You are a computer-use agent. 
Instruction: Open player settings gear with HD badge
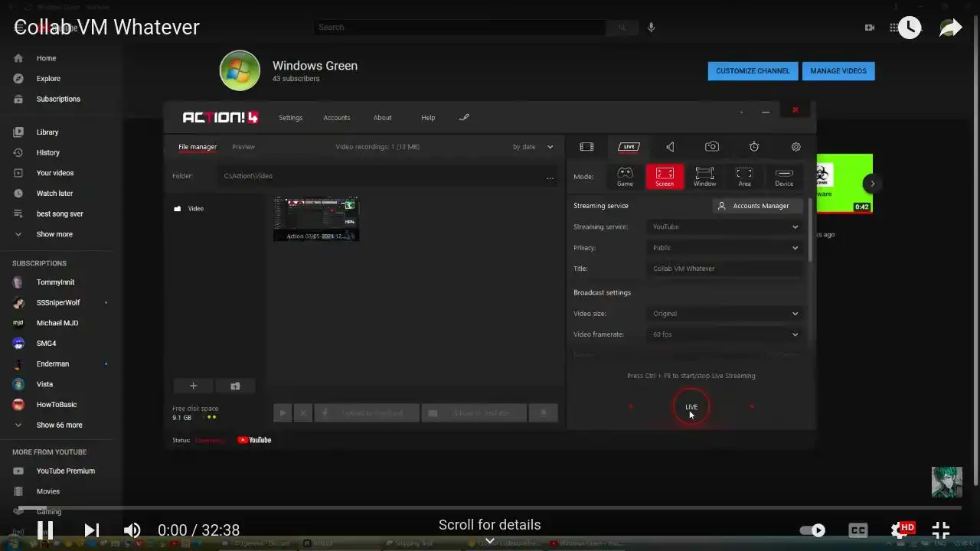point(903,529)
